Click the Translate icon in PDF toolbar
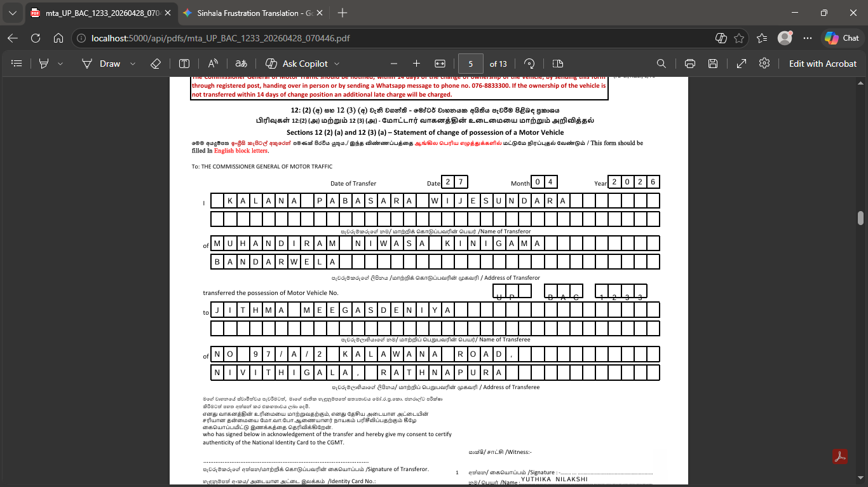This screenshot has width=868, height=487. tap(241, 64)
